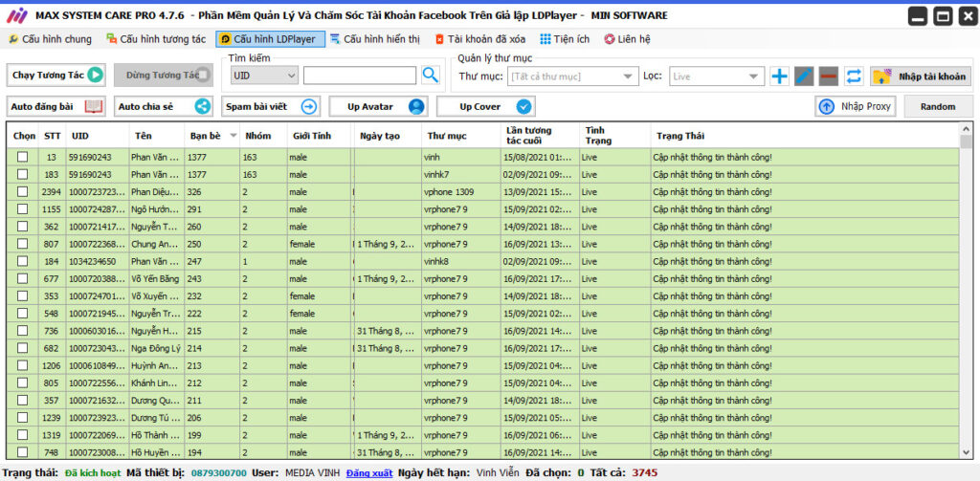Tick checkbox for row STT 1155

click(x=23, y=208)
